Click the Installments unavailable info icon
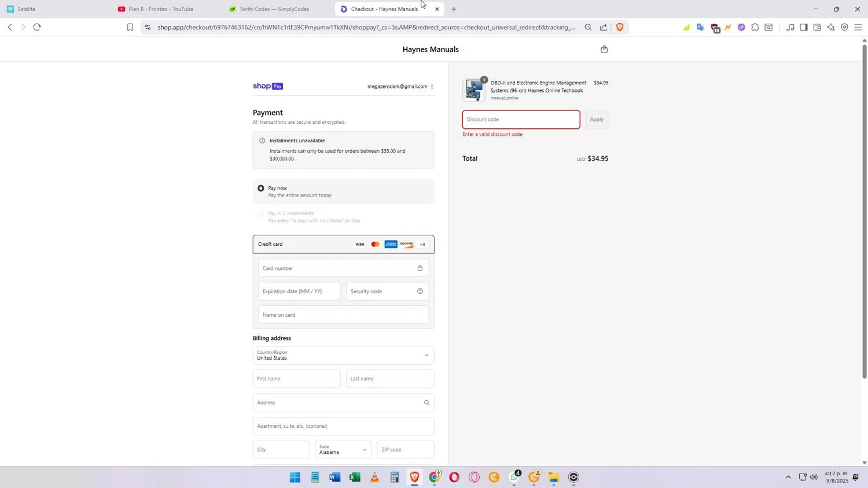The image size is (868, 488). pyautogui.click(x=262, y=141)
